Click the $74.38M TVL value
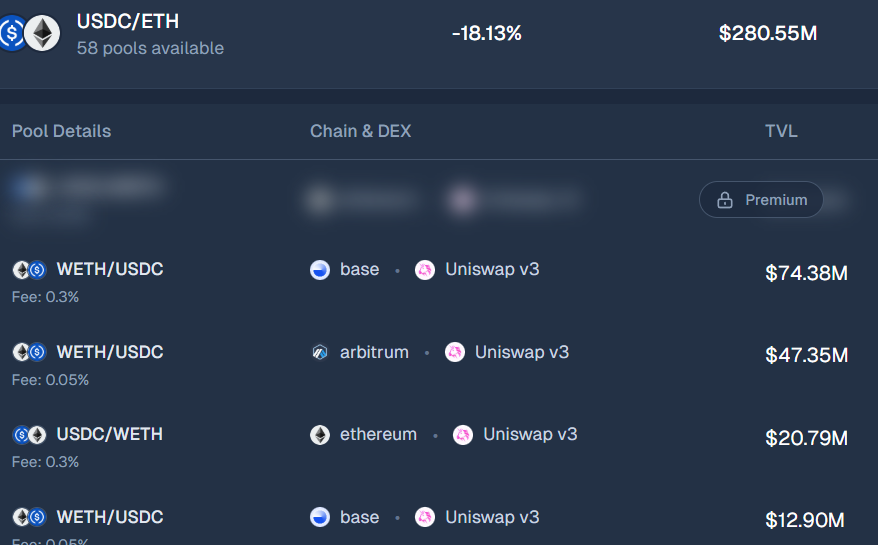 coord(806,273)
